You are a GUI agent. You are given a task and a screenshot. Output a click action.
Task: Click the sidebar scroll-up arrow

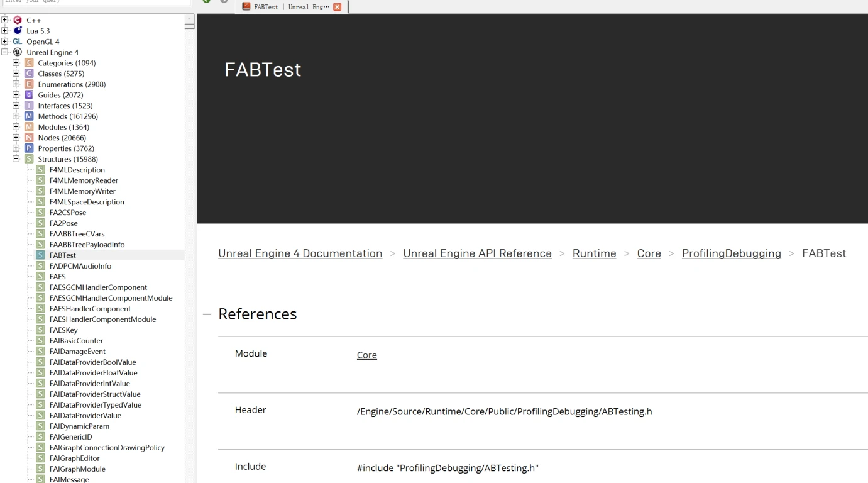[x=190, y=20]
